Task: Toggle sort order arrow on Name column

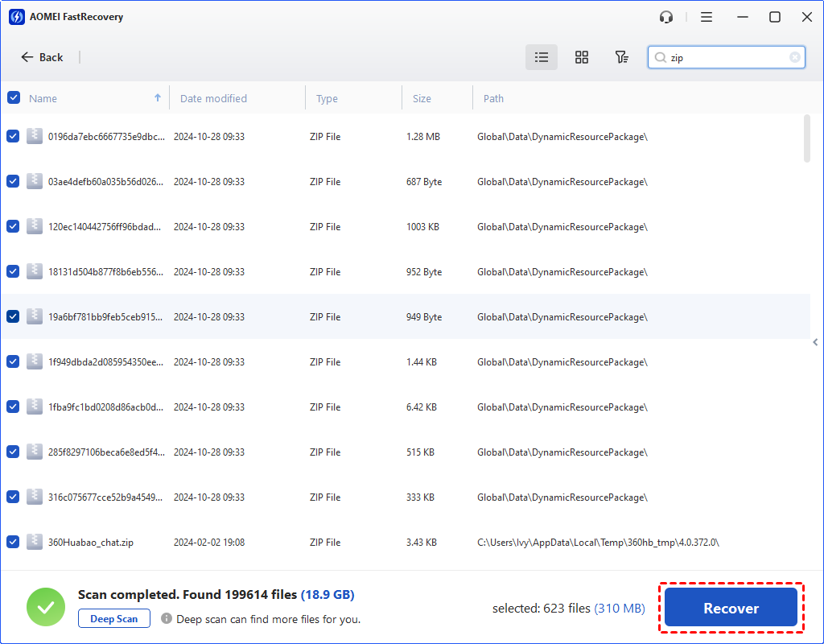Action: [158, 98]
